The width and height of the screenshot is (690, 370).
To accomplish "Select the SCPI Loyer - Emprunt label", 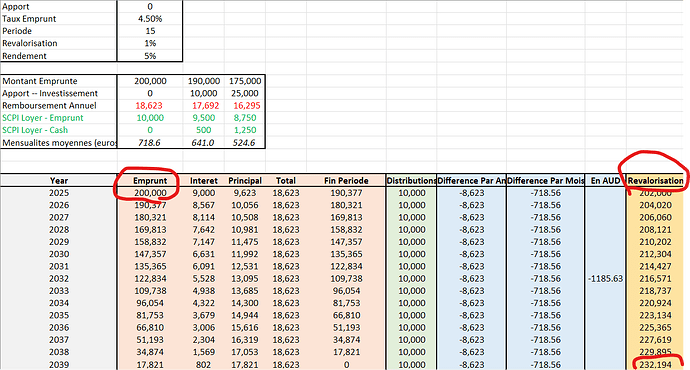I will (x=43, y=117).
